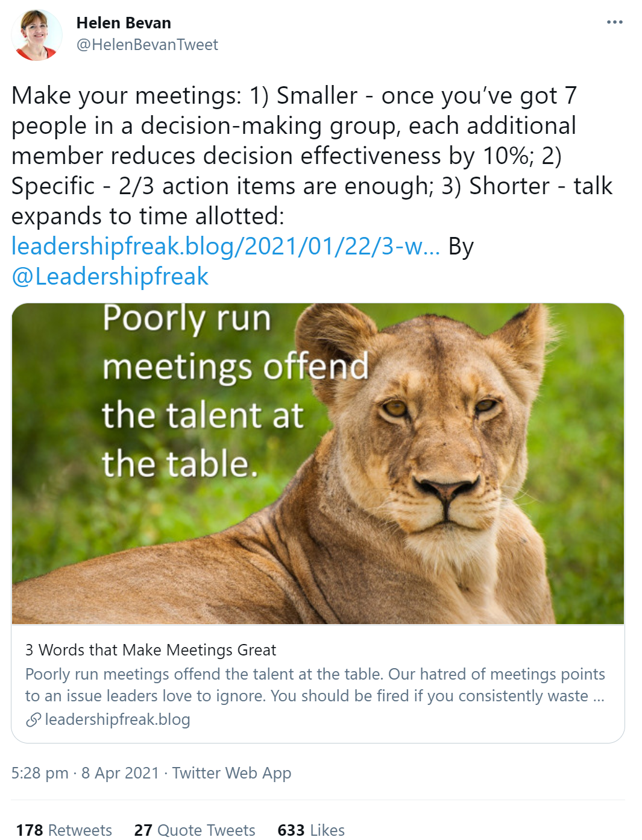Click the Twitter Web App source label
Image resolution: width=642 pixels, height=840 pixels.
231,773
